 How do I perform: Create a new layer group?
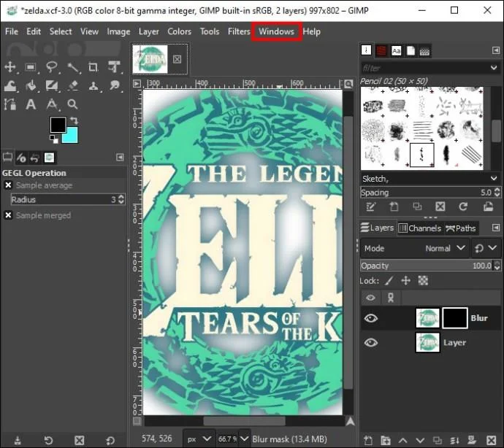[386, 440]
